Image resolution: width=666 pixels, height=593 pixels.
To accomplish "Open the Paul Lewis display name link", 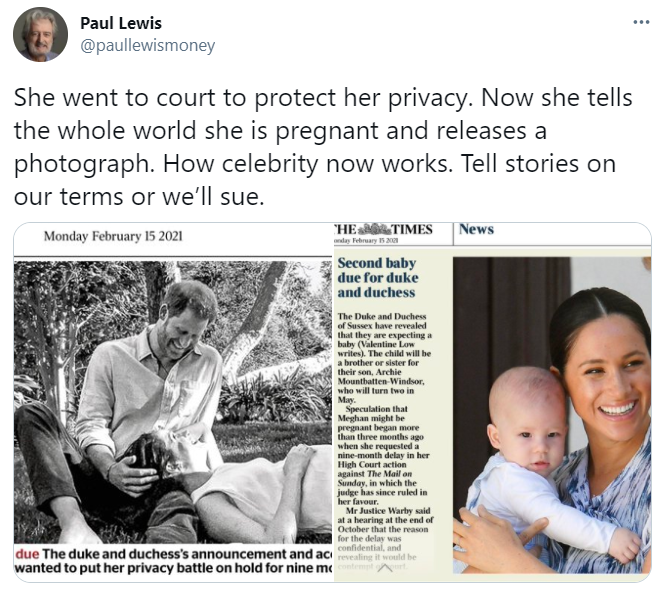I will pyautogui.click(x=121, y=23).
